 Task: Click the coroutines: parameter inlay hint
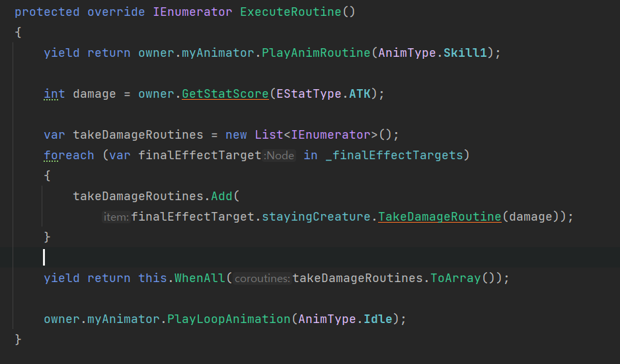pyautogui.click(x=262, y=279)
